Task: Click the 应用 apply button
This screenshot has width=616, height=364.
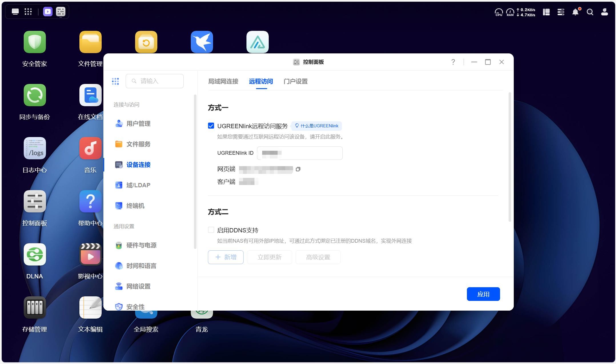Action: (x=483, y=294)
